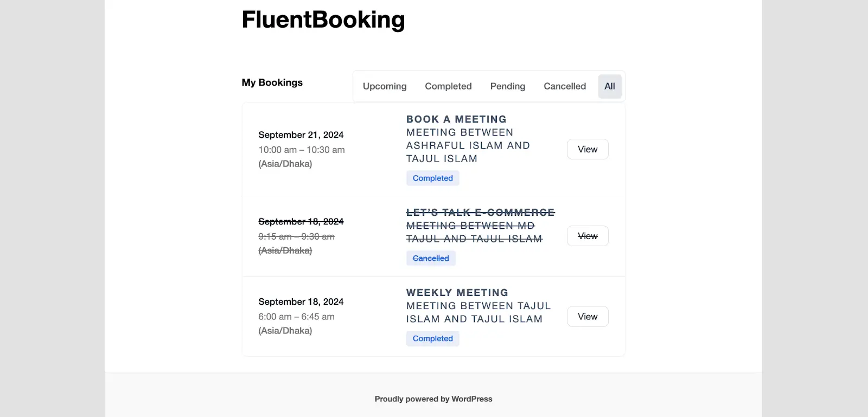
Task: Click the My Bookings heading
Action: [x=272, y=82]
